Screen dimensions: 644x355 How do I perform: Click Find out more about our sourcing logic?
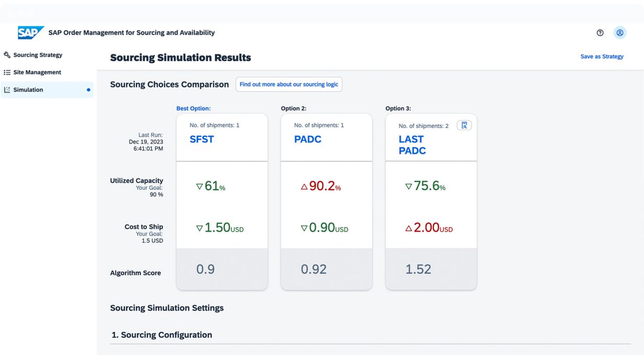[x=289, y=85]
